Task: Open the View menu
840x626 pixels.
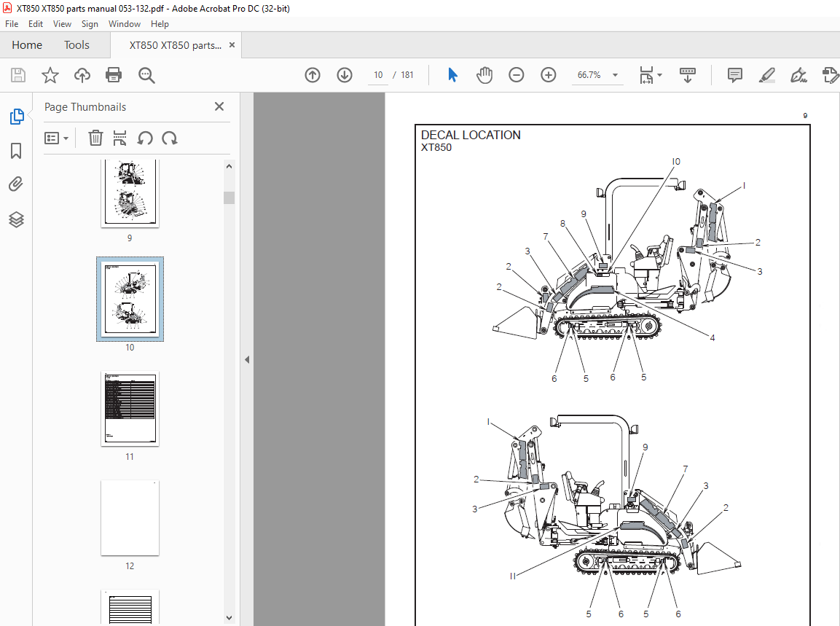Action: coord(62,24)
